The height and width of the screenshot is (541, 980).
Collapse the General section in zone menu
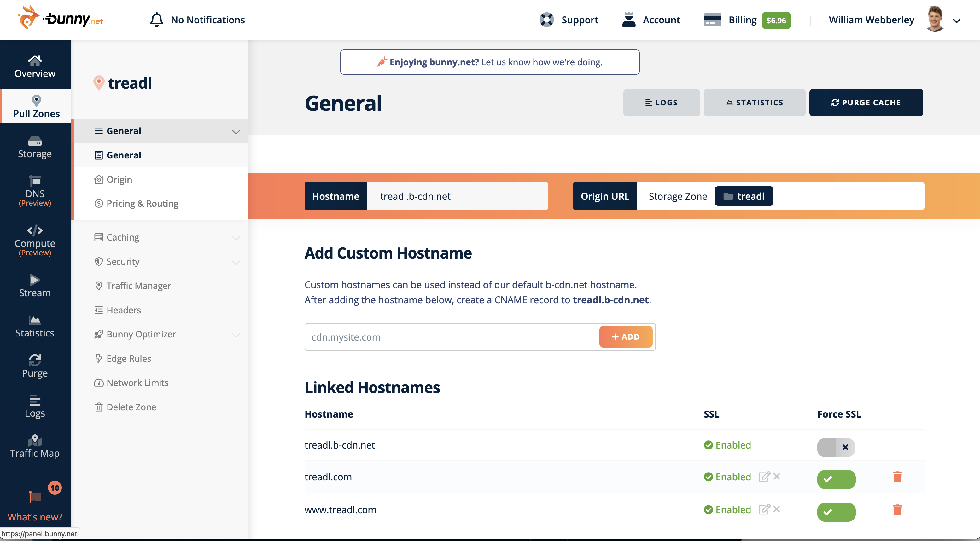(236, 131)
